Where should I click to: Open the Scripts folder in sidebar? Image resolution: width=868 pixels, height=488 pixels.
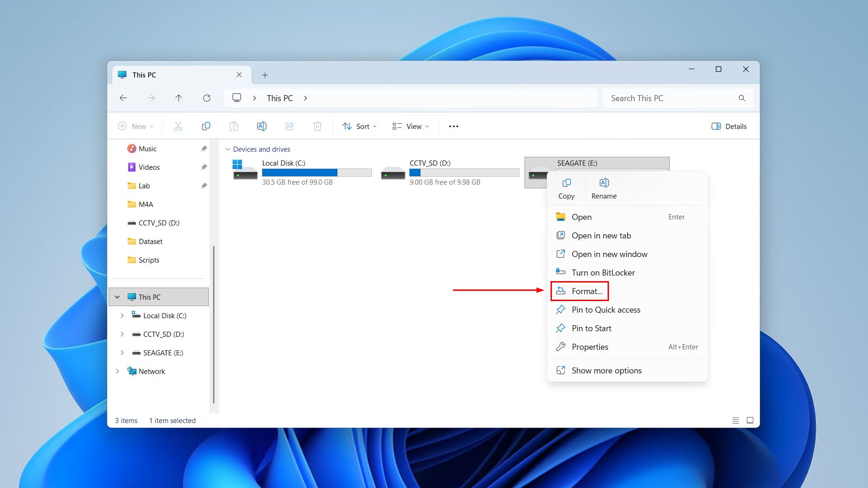pos(143,260)
